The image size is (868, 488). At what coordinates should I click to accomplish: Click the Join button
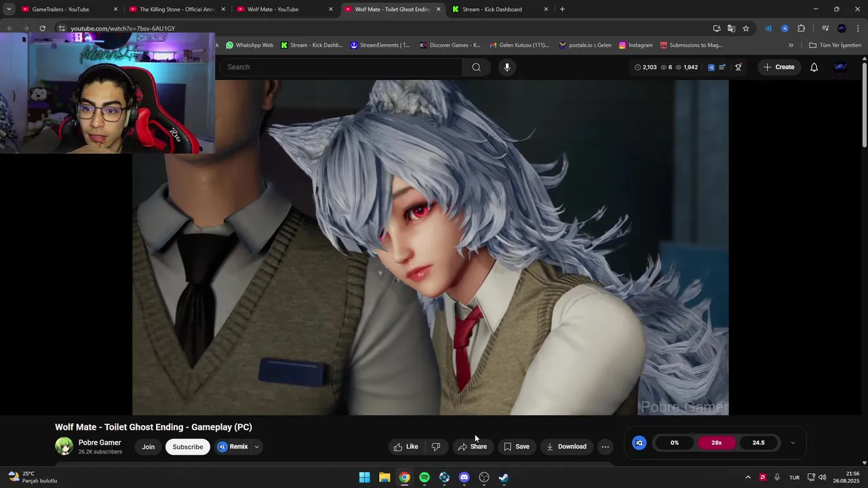pyautogui.click(x=149, y=447)
